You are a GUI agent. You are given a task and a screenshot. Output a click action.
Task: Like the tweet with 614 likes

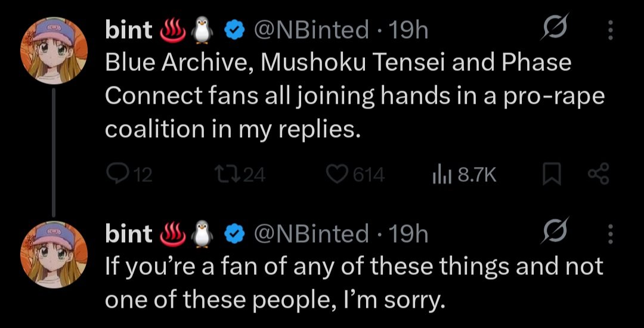(x=338, y=174)
